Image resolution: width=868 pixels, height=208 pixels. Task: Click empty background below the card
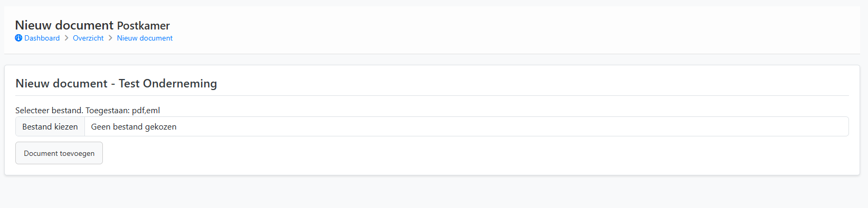tap(433, 192)
